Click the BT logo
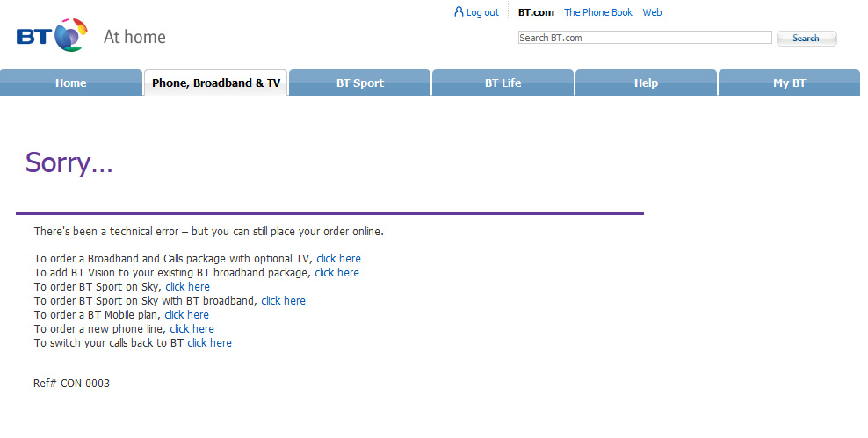The width and height of the screenshot is (868, 438). click(x=52, y=35)
